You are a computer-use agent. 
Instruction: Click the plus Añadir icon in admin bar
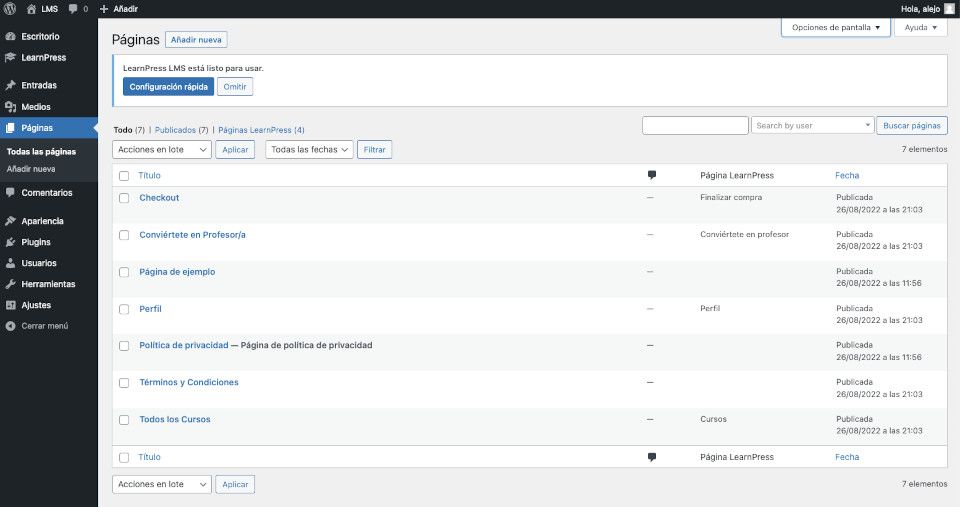104,9
